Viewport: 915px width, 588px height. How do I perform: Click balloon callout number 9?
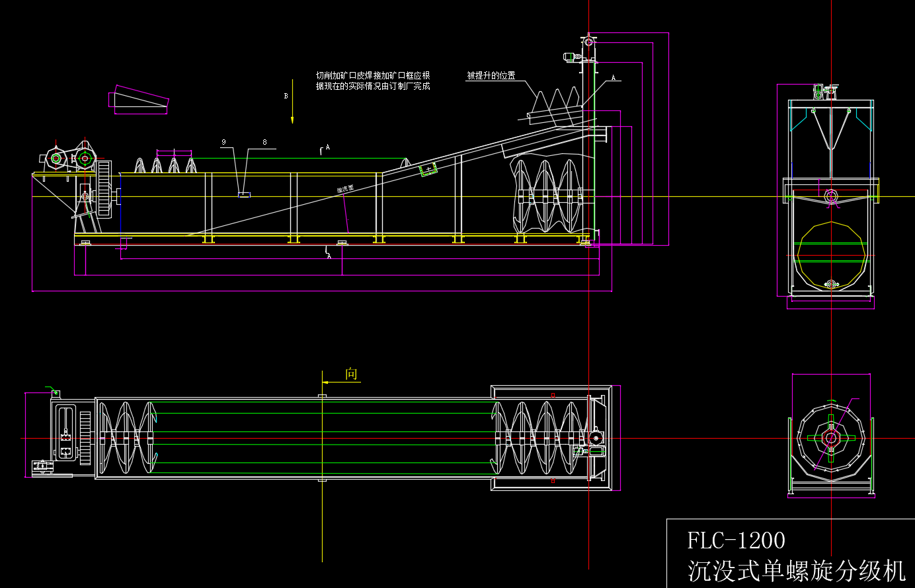click(224, 142)
